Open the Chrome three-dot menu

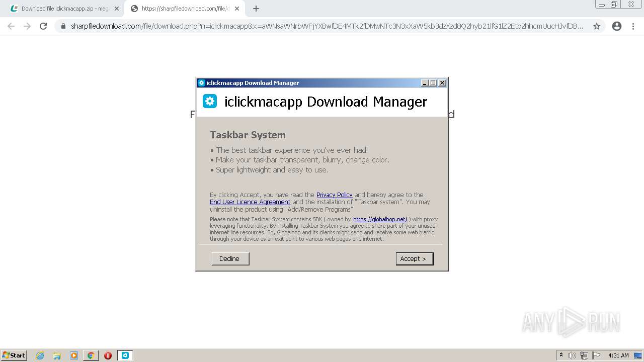click(x=633, y=26)
